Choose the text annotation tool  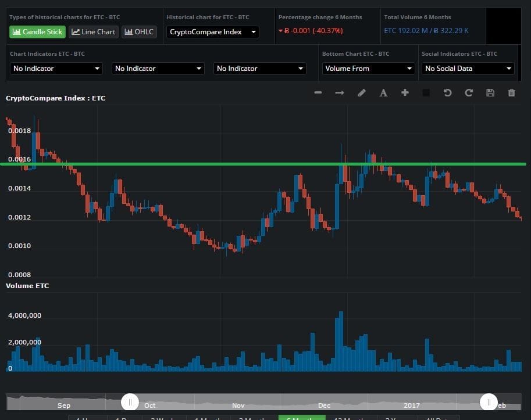pyautogui.click(x=383, y=93)
